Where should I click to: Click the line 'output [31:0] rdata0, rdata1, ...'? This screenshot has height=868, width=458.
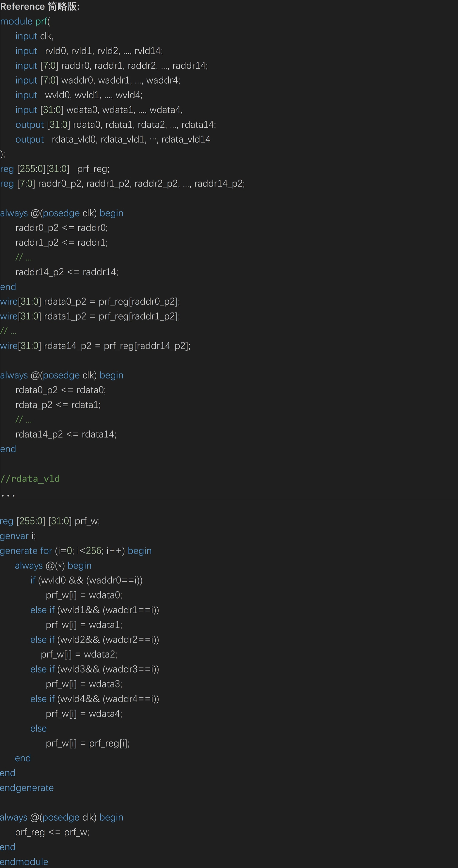[x=116, y=125]
